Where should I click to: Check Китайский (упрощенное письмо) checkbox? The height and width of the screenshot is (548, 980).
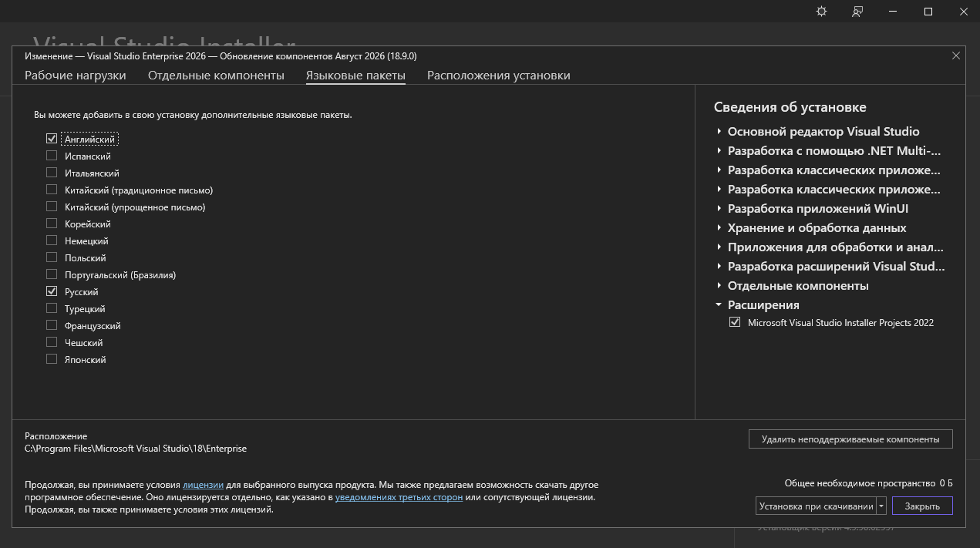pos(52,207)
